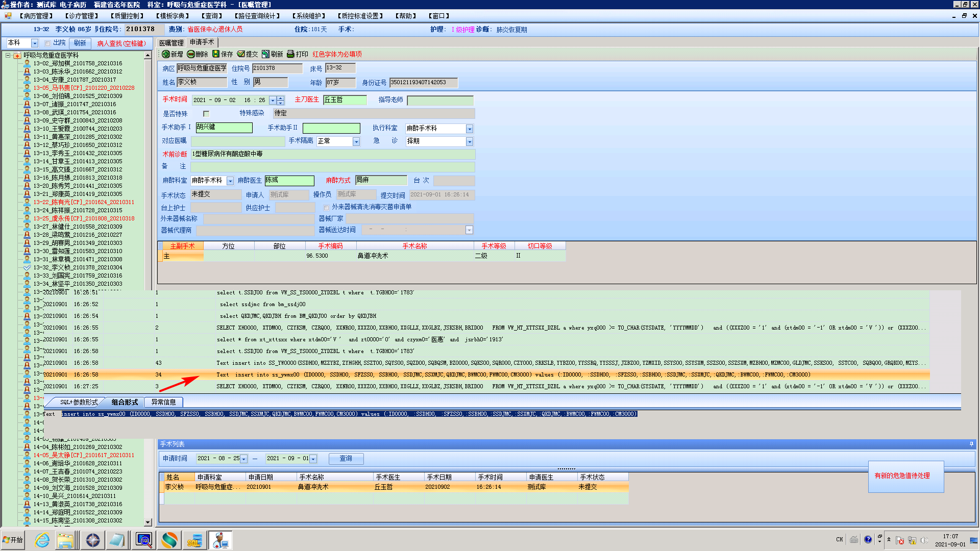Enable 外来器械清洗消毒灭菌申请单 checkbox
The width and height of the screenshot is (980, 551).
(326, 208)
